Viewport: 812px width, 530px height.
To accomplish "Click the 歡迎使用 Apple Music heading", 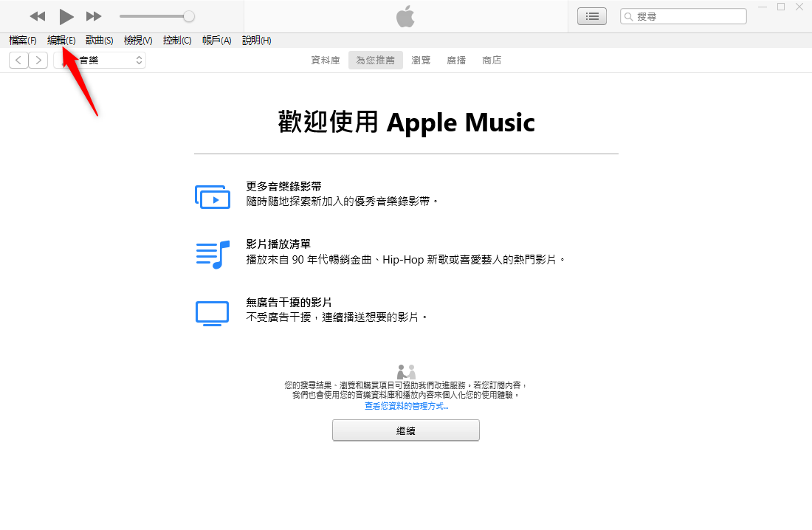I will [406, 123].
